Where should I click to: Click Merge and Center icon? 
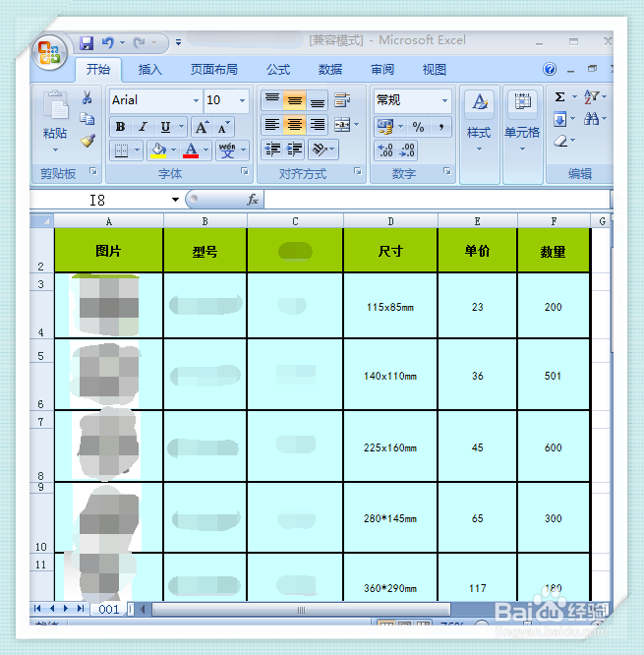point(342,125)
